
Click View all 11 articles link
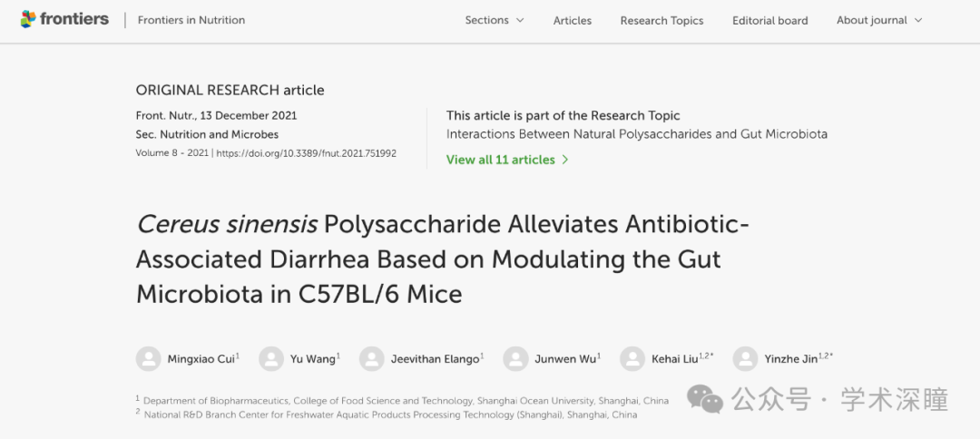501,160
